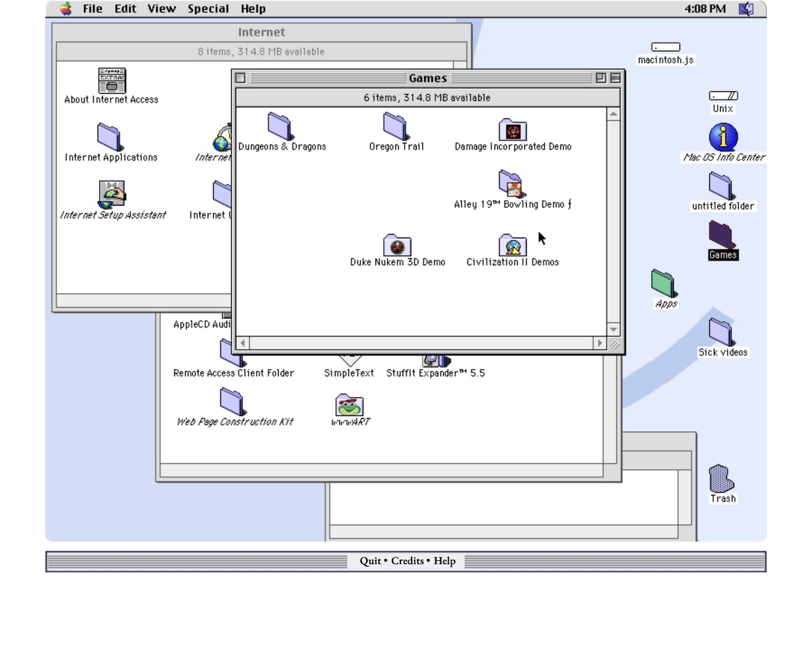This screenshot has height=659, width=812.
Task: Click the application switcher icon in menu bar
Action: [x=747, y=8]
